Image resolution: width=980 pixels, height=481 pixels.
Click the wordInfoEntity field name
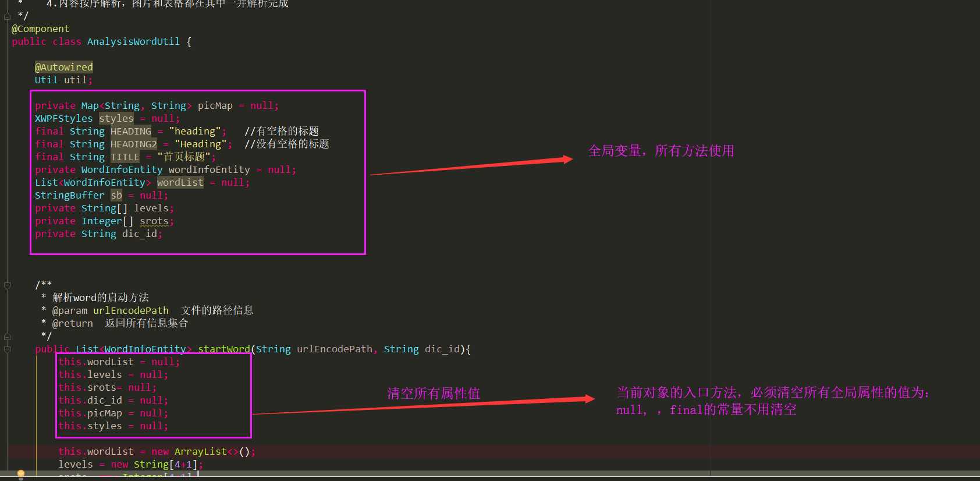pyautogui.click(x=209, y=169)
